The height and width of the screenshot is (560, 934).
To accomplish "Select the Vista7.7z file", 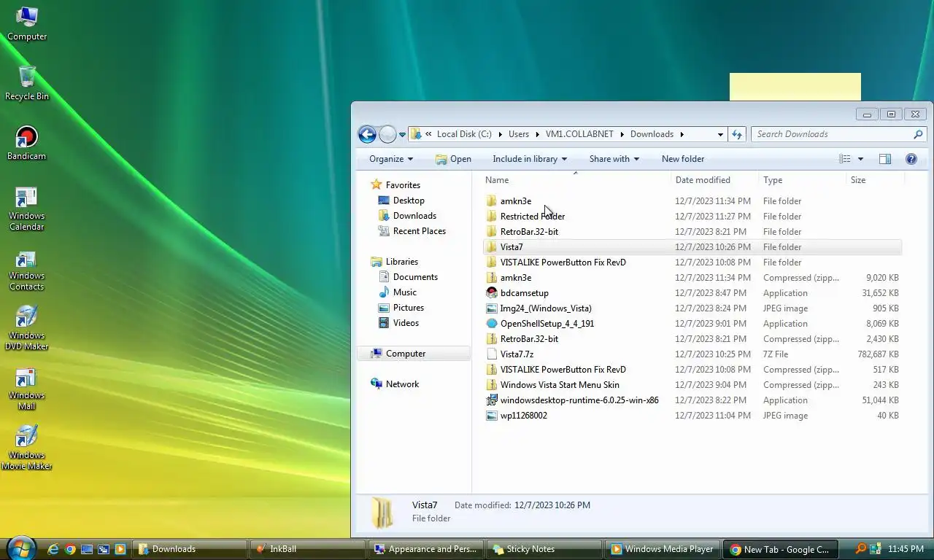I will 692,354.
